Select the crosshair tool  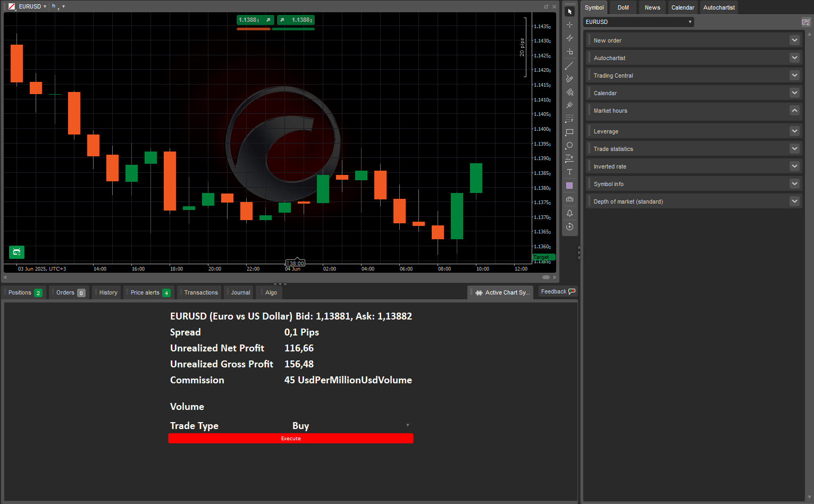(x=569, y=25)
